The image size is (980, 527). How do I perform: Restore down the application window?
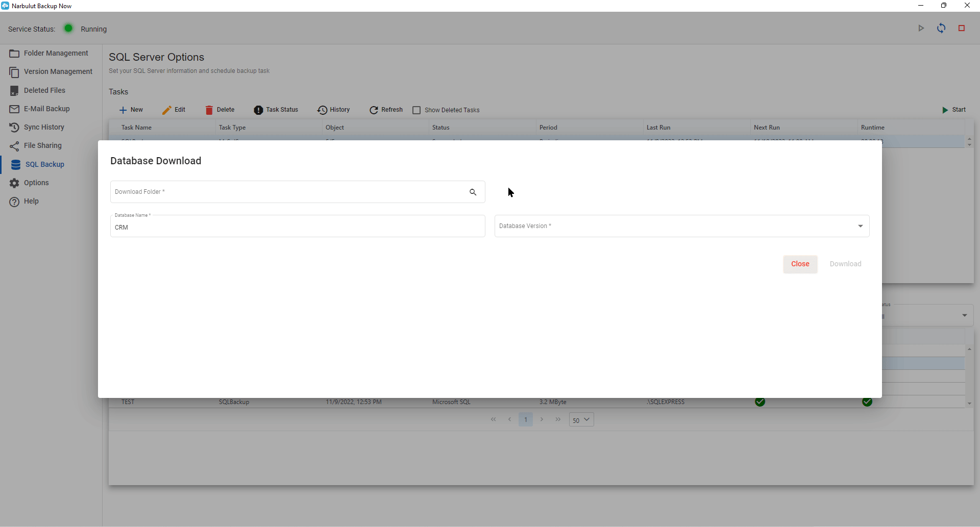[x=944, y=6]
